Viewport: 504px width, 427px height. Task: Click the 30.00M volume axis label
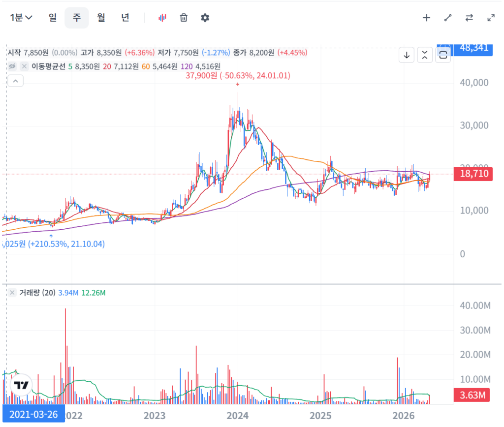coord(475,330)
